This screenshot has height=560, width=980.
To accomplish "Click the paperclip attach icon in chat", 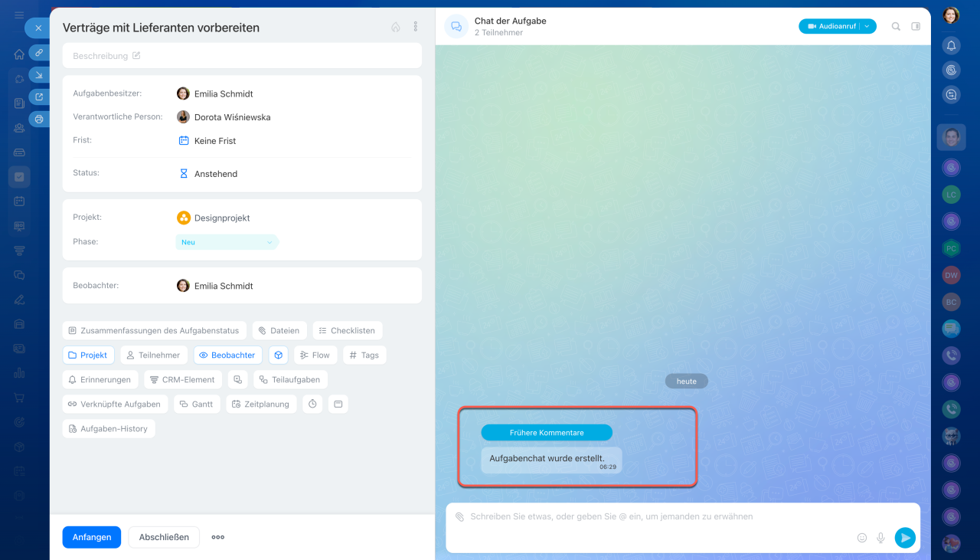I will (459, 517).
